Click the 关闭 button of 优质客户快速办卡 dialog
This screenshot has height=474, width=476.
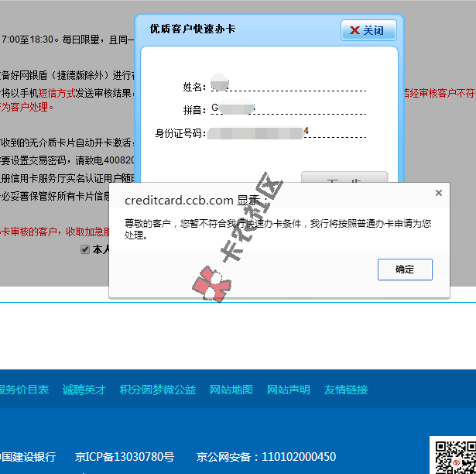point(368,30)
